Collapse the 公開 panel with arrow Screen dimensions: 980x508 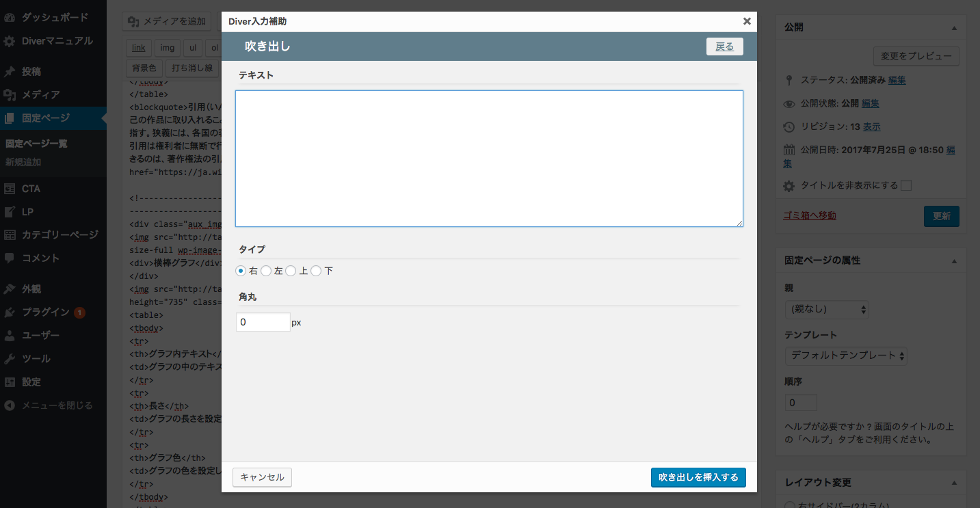click(954, 28)
